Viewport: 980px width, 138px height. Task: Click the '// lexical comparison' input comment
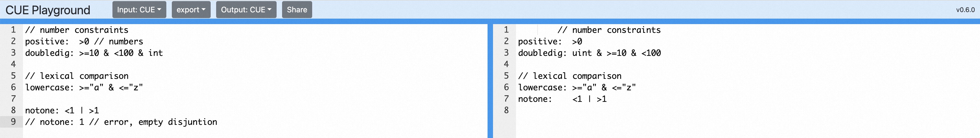point(76,76)
